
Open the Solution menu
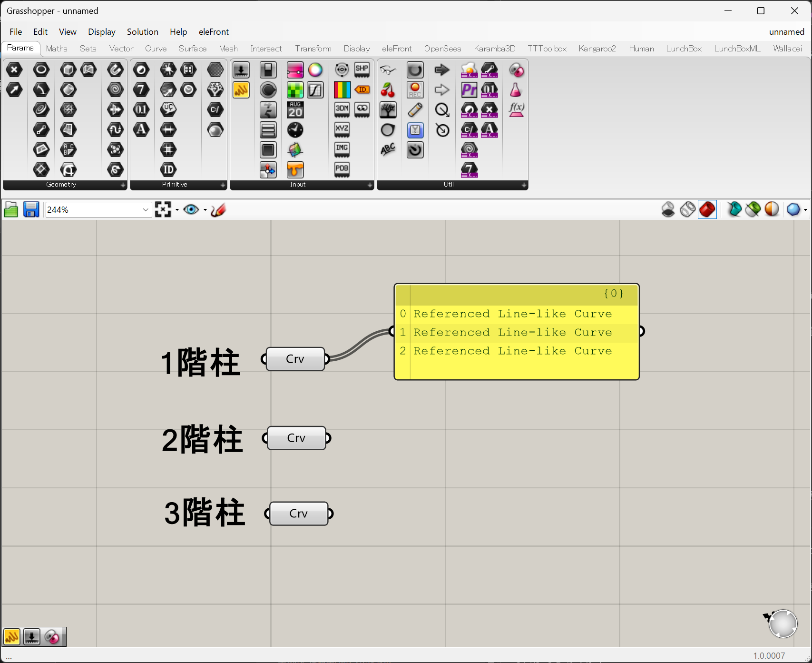pyautogui.click(x=142, y=32)
